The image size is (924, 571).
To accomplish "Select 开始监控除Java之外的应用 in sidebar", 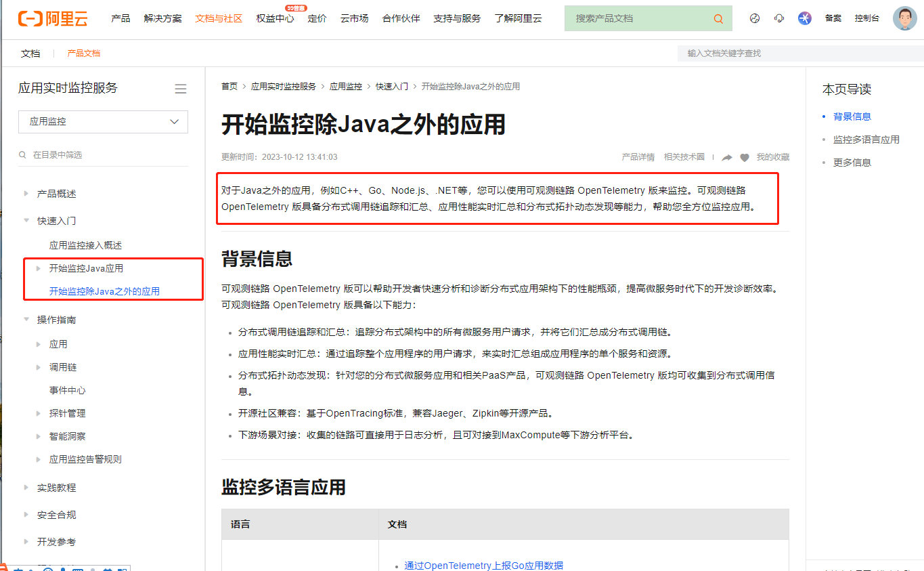I will click(x=104, y=292).
